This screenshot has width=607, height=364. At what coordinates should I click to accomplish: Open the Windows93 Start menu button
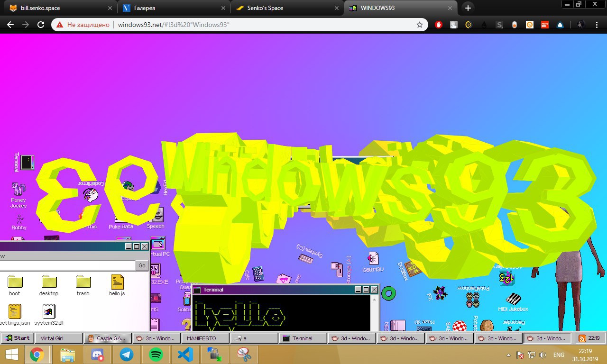tap(17, 338)
